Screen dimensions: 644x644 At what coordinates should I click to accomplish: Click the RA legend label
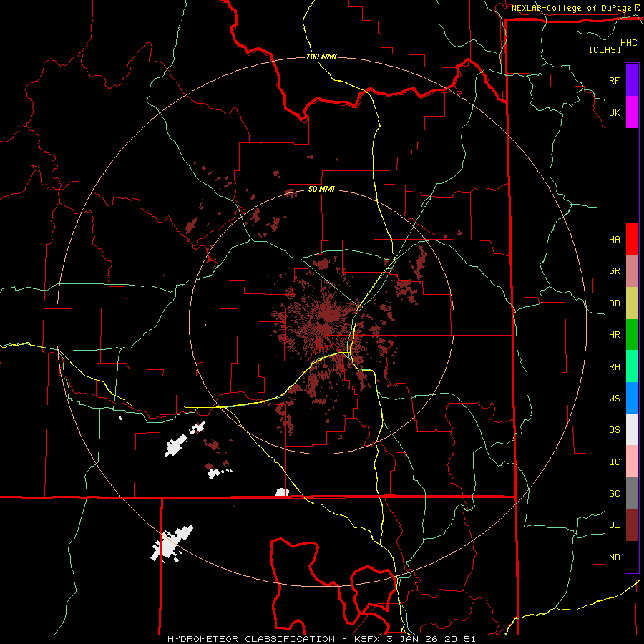pos(614,366)
